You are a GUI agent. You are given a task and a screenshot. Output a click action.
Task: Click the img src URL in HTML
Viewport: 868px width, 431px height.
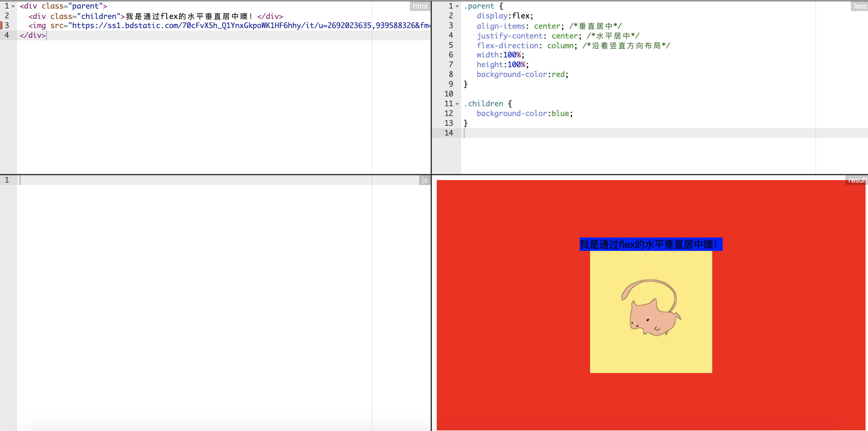[x=249, y=26]
